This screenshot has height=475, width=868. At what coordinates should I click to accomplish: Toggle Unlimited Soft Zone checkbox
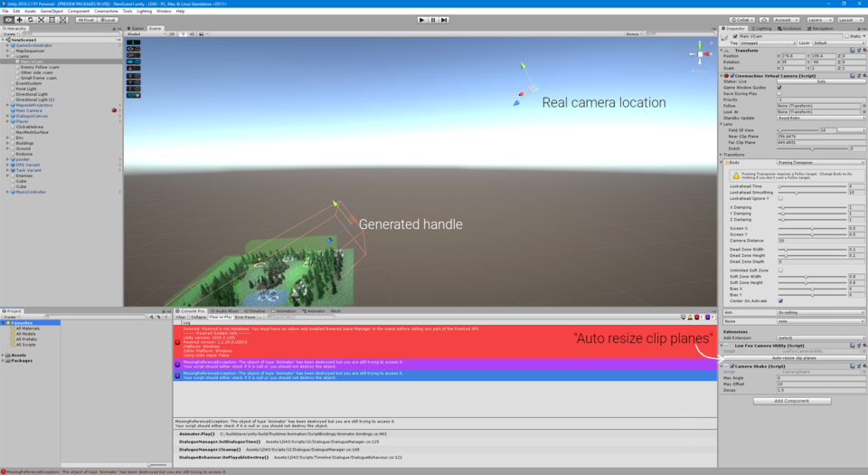(x=780, y=271)
